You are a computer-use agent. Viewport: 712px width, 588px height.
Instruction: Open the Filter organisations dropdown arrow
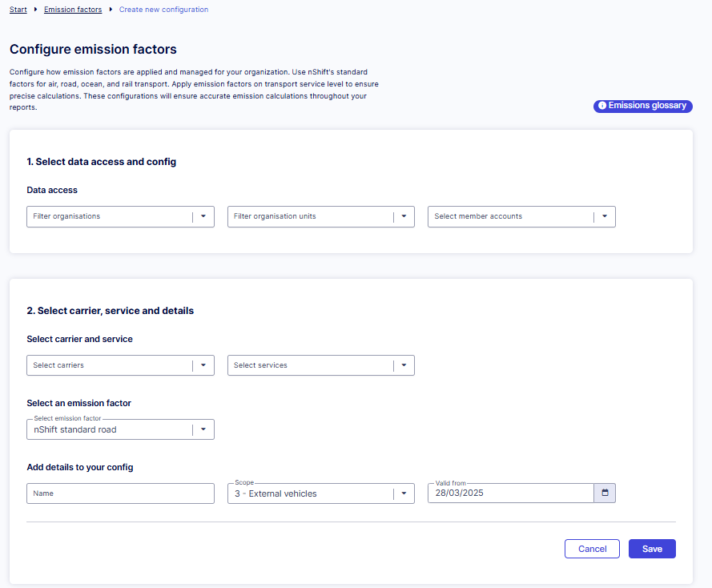pos(203,216)
